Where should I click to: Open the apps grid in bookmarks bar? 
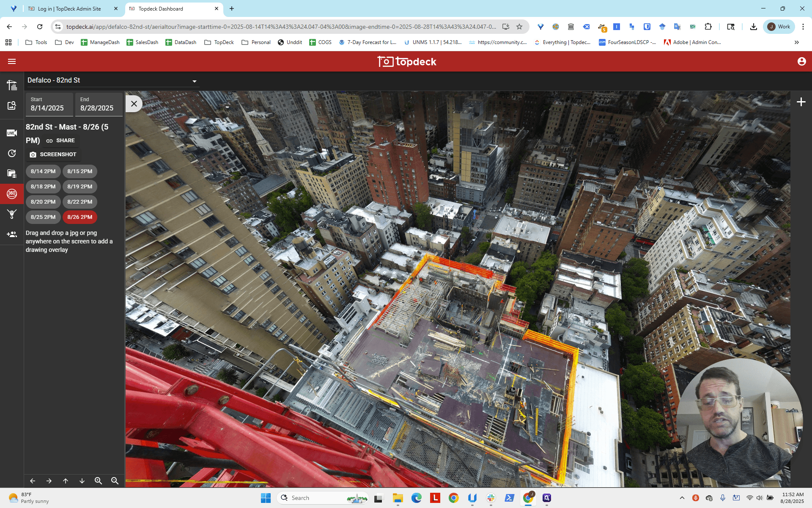click(x=8, y=42)
